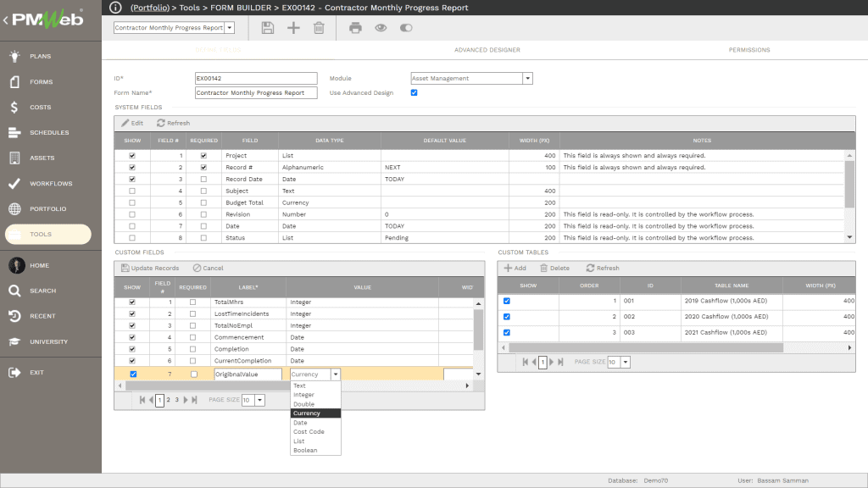Select Tools in the sidebar
868x488 pixels.
[x=48, y=234]
